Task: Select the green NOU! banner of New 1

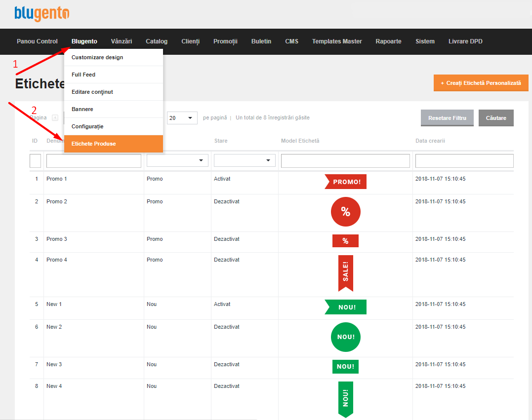Action: (345, 307)
